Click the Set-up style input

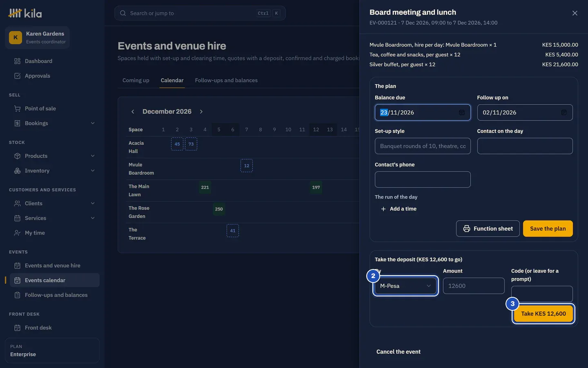click(423, 146)
